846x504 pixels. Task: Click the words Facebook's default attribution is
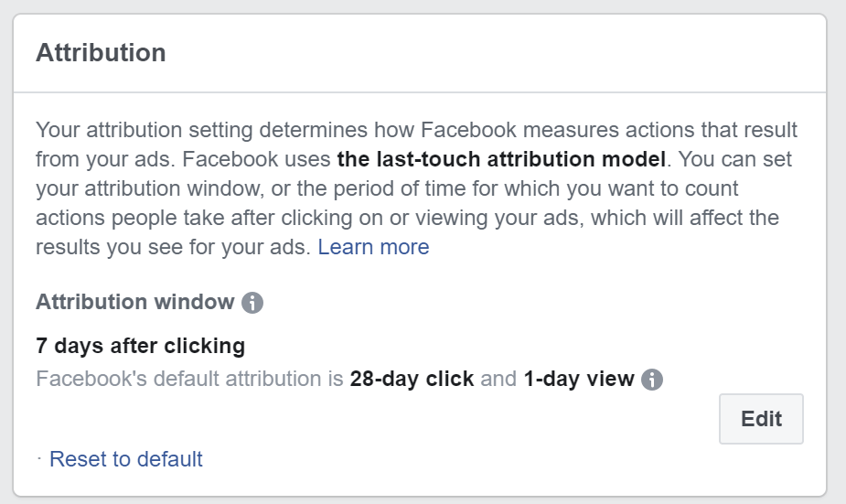[189, 379]
